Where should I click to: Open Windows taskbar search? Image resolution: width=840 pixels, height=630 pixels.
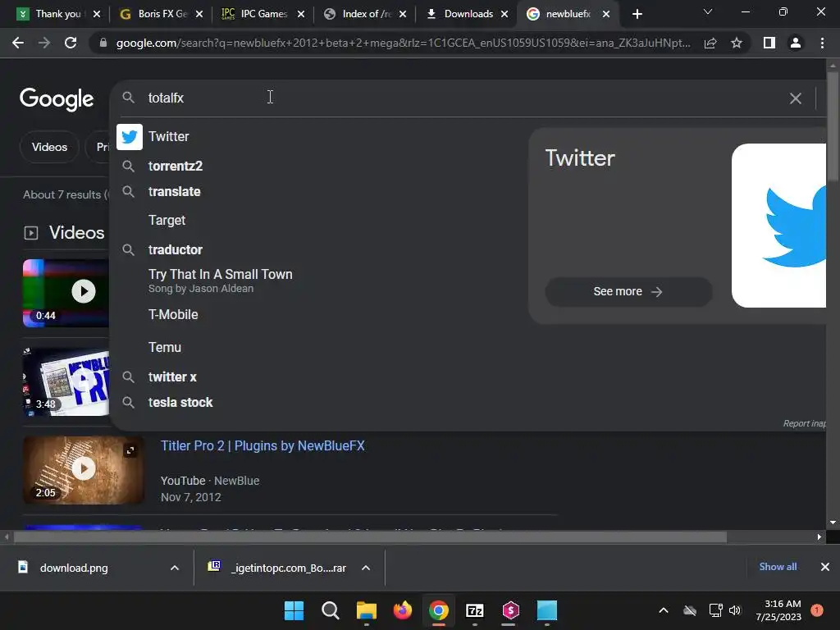click(330, 610)
